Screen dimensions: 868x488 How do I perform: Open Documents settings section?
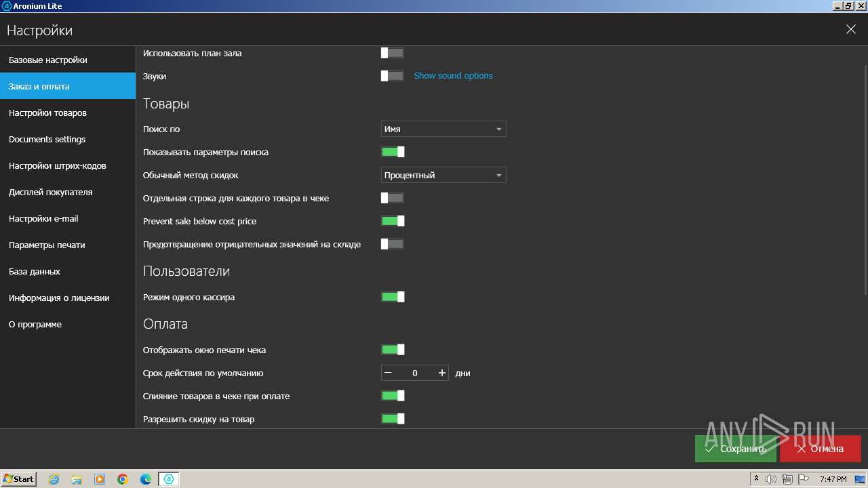[x=68, y=139]
